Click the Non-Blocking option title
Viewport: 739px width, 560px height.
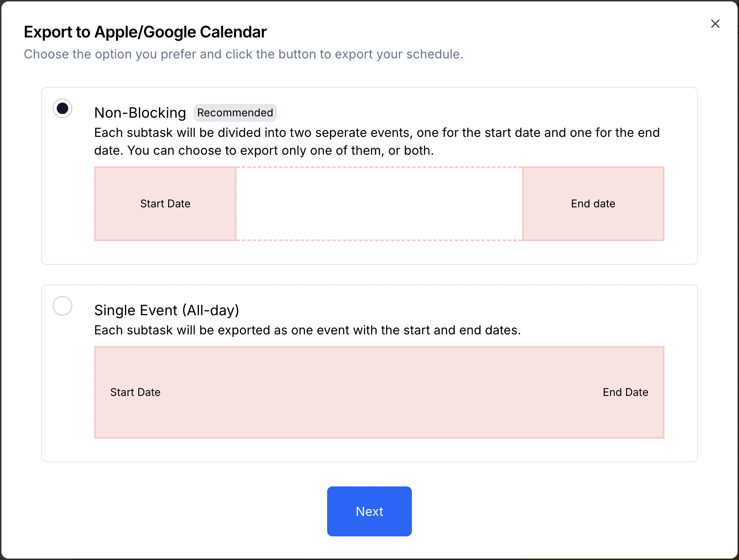(140, 113)
